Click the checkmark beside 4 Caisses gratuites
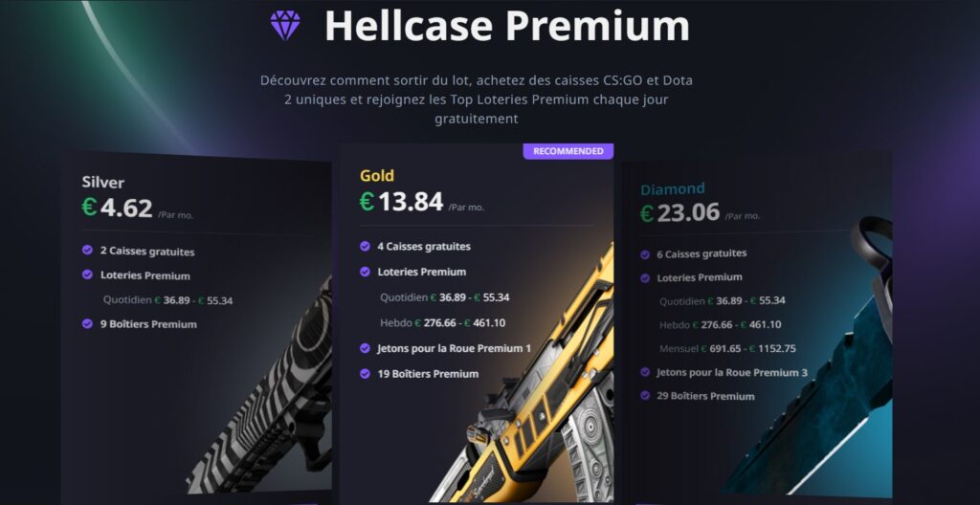Viewport: 980px width, 505px height. pos(365,246)
